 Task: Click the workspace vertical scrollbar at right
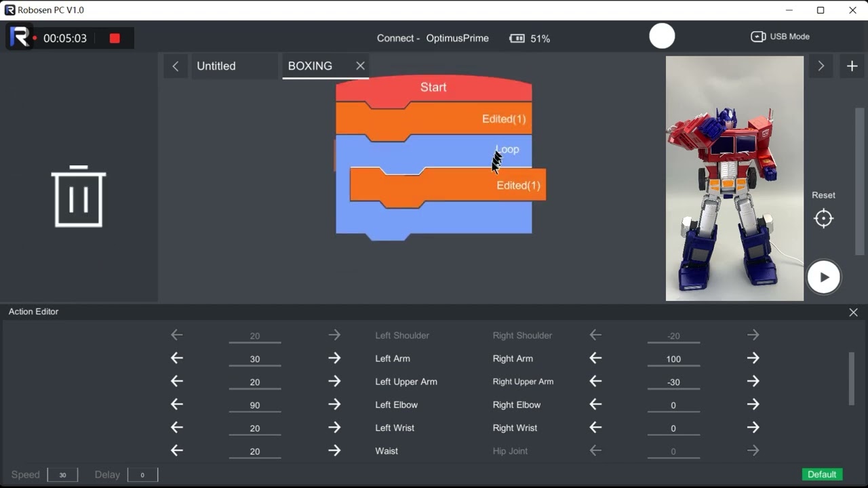tap(860, 181)
